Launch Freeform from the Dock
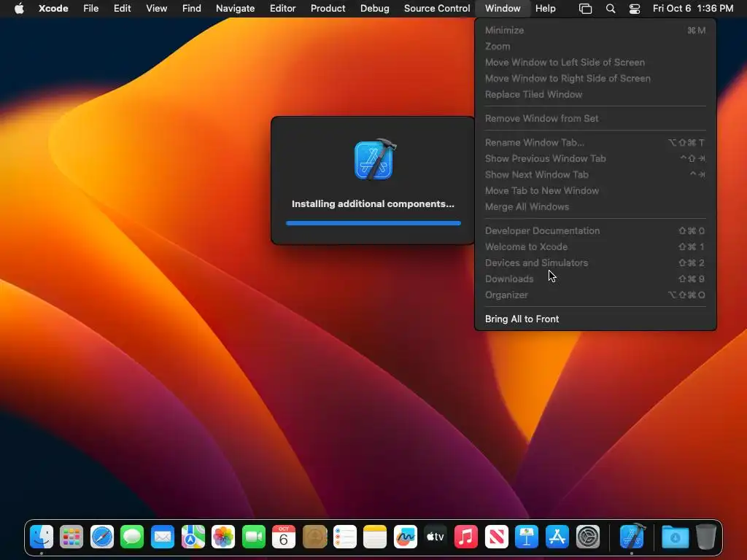 pyautogui.click(x=406, y=537)
